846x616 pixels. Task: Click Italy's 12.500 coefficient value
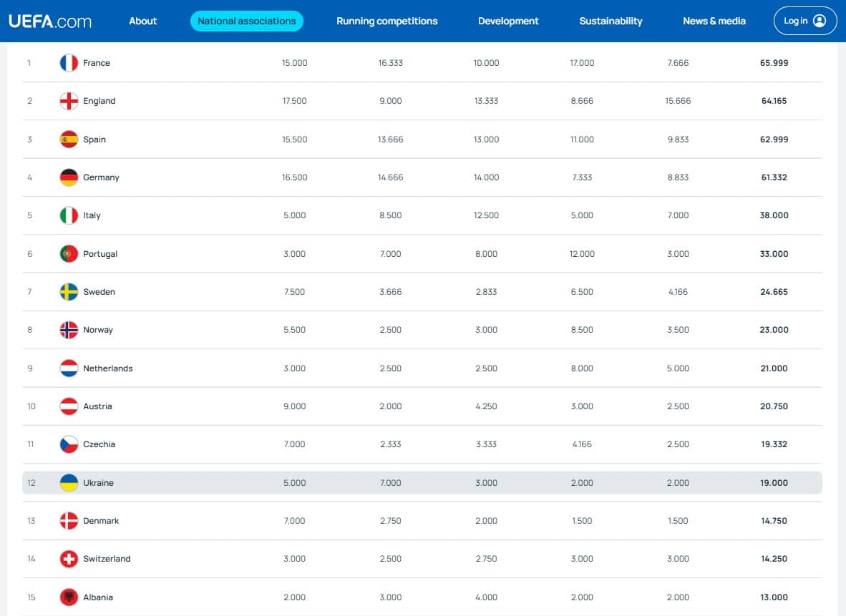[486, 215]
